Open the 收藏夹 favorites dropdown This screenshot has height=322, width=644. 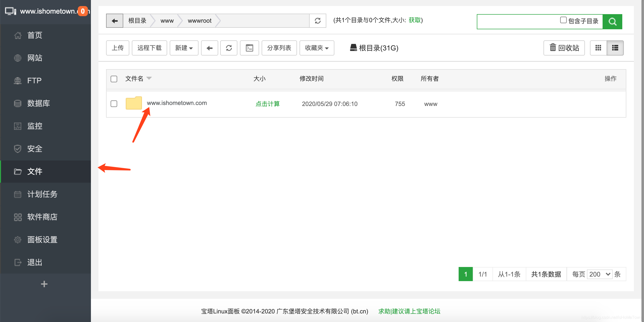[x=317, y=48]
